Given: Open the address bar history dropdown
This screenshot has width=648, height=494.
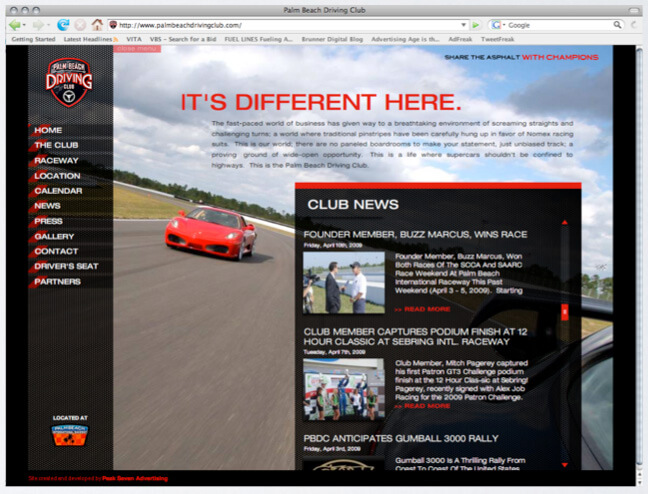Looking at the screenshot, I should point(463,25).
